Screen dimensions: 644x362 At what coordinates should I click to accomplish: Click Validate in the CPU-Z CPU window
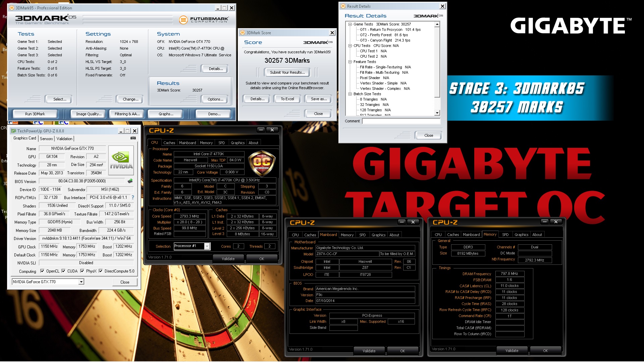tap(228, 259)
